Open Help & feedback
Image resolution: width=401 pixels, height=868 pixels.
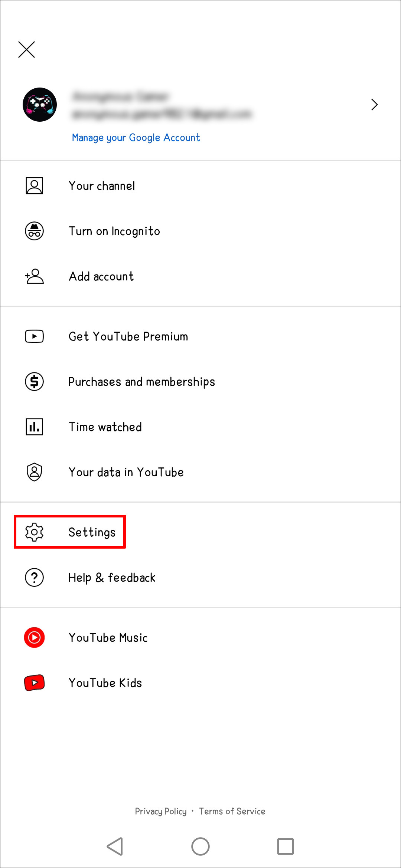(112, 578)
